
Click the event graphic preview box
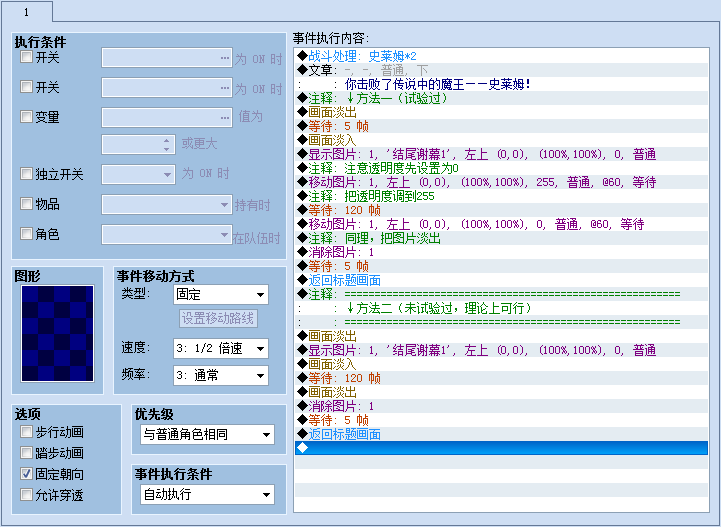click(57, 333)
